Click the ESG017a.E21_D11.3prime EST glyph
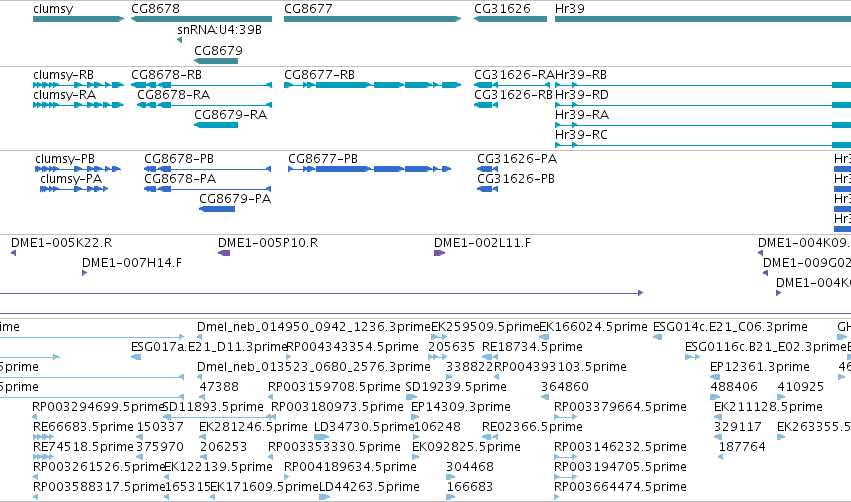The height and width of the screenshot is (502, 851). (x=136, y=357)
